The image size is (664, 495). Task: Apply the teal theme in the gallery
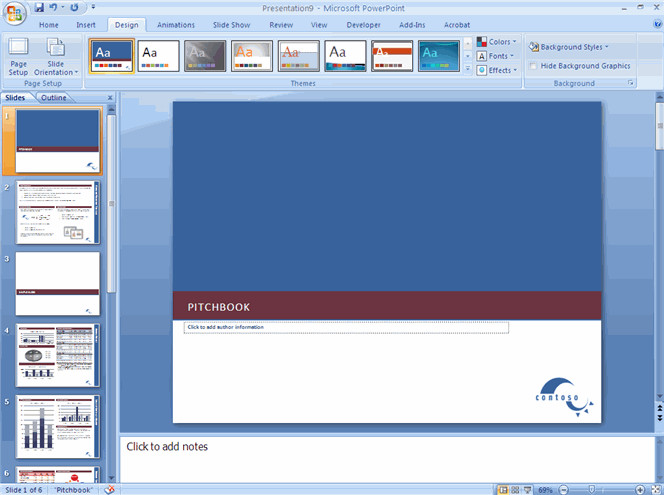coord(438,56)
